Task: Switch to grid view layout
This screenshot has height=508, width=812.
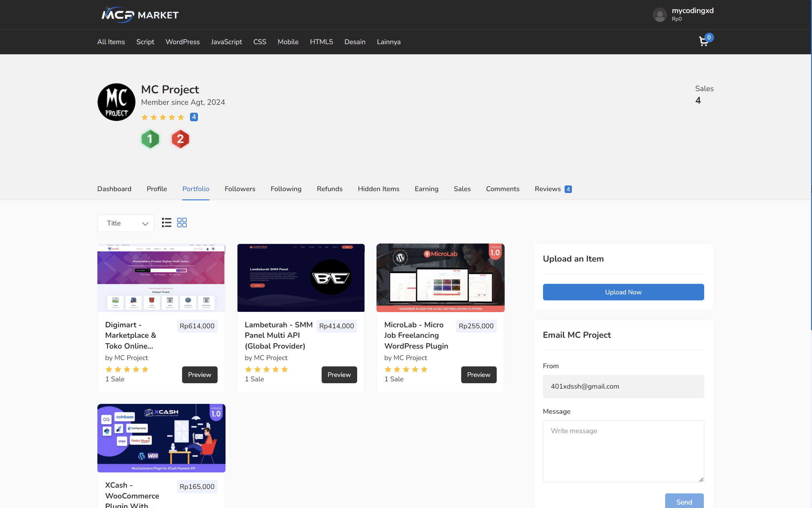Action: [x=182, y=223]
